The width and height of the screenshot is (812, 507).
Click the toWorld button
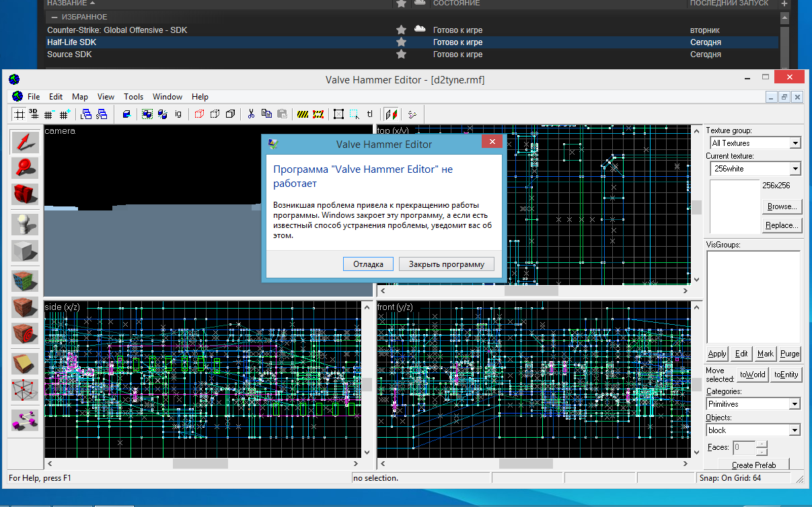752,375
